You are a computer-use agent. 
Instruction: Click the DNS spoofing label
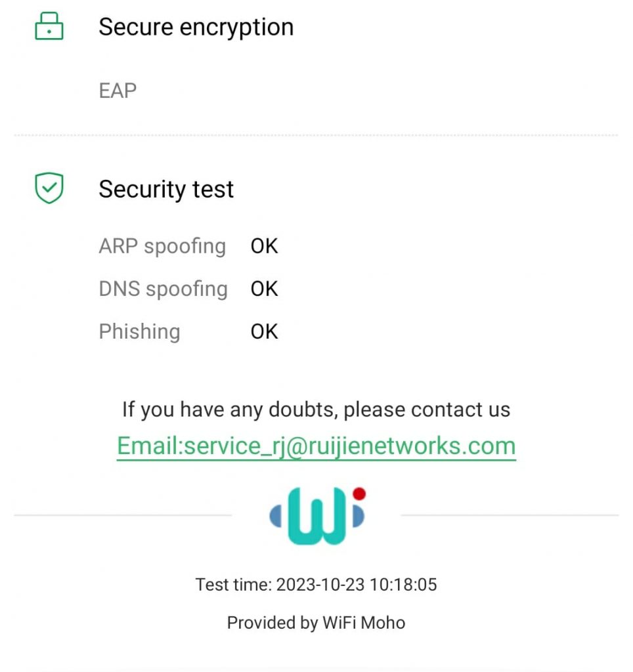(163, 289)
